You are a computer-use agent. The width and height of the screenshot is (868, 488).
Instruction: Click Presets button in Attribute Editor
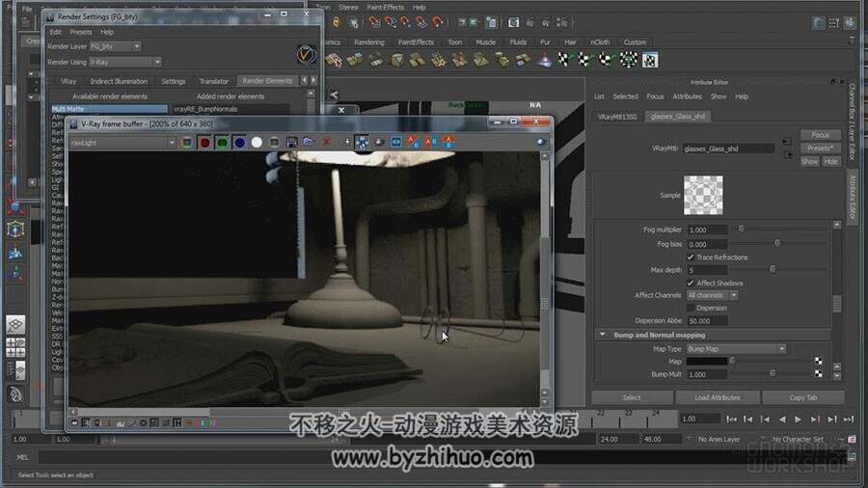point(821,149)
